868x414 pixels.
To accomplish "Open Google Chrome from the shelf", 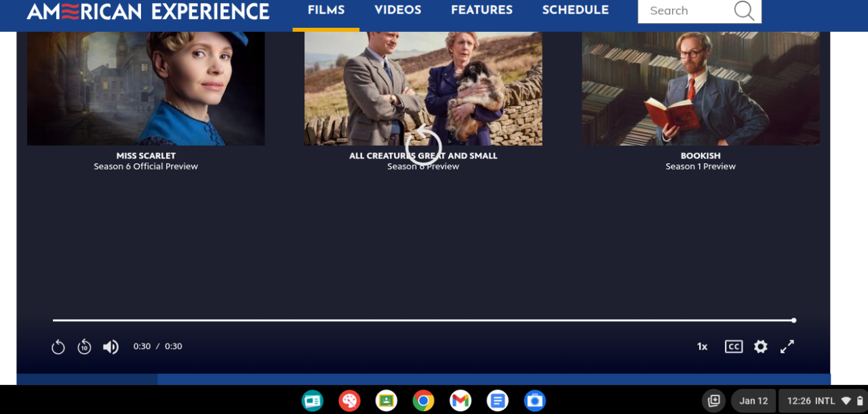I will pyautogui.click(x=424, y=401).
